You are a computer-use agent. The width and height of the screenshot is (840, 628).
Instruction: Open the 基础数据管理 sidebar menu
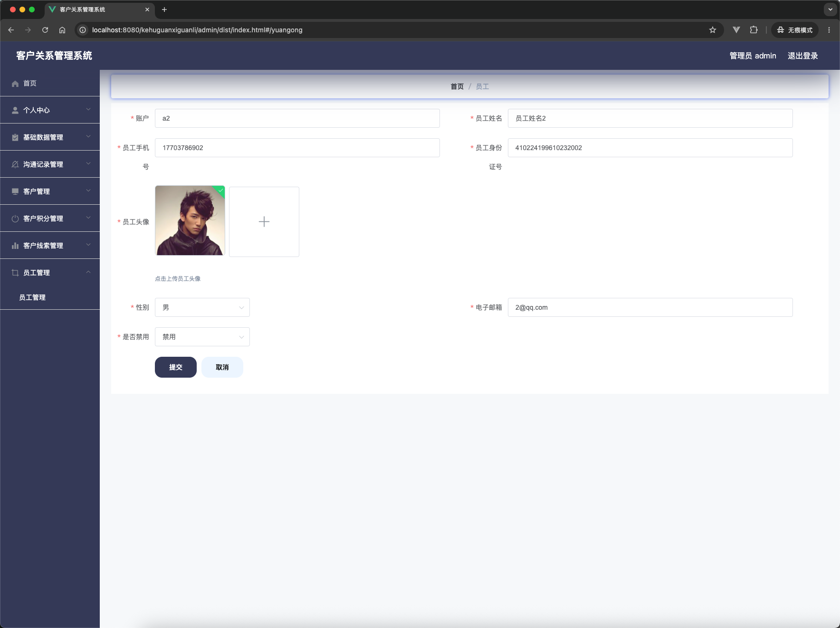(x=50, y=137)
